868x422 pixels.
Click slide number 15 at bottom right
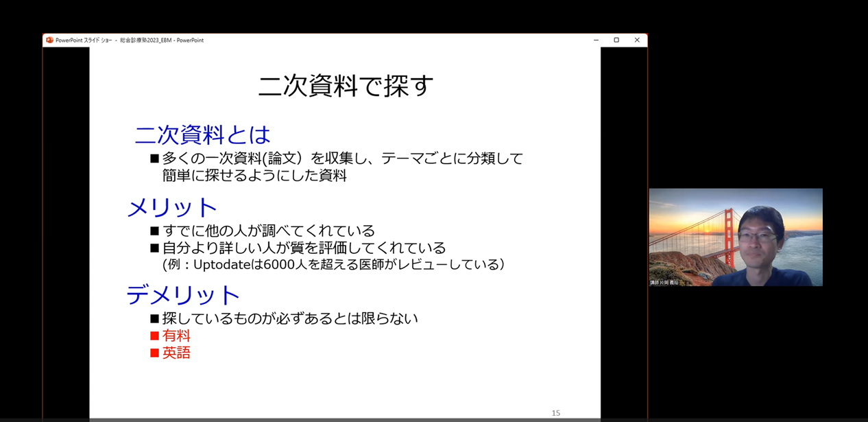point(556,413)
